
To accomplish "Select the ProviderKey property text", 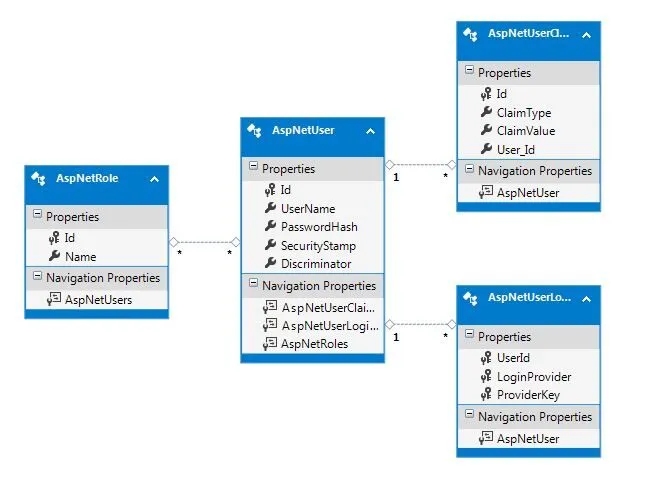I will (x=528, y=395).
